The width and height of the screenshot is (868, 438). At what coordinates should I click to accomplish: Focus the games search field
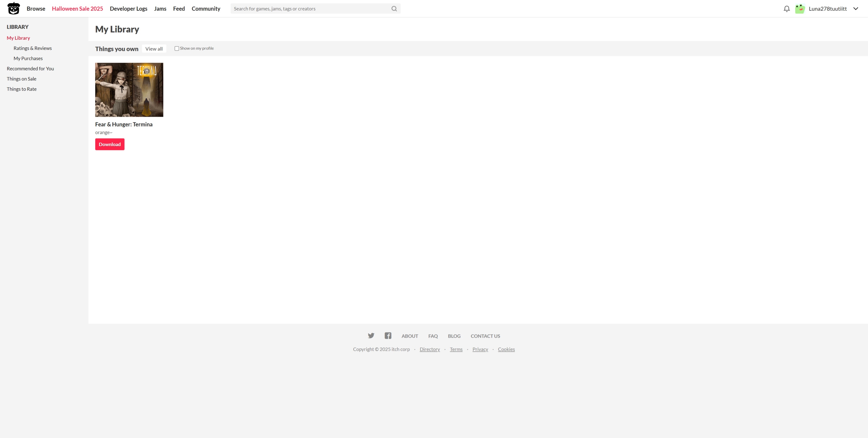click(x=310, y=9)
